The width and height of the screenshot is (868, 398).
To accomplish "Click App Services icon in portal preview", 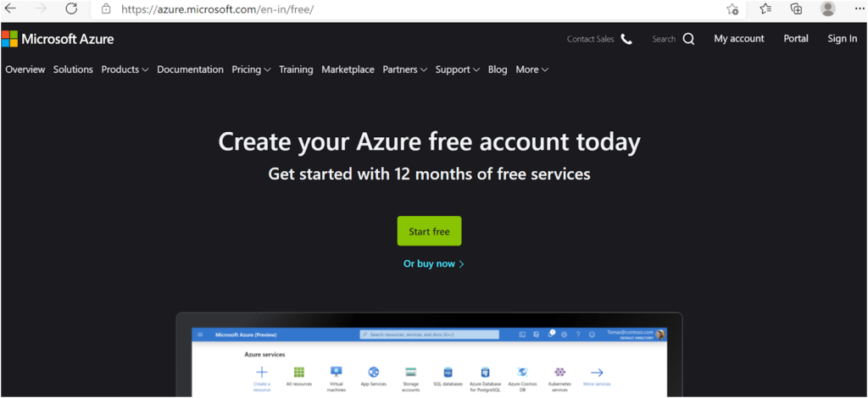I will click(x=374, y=372).
